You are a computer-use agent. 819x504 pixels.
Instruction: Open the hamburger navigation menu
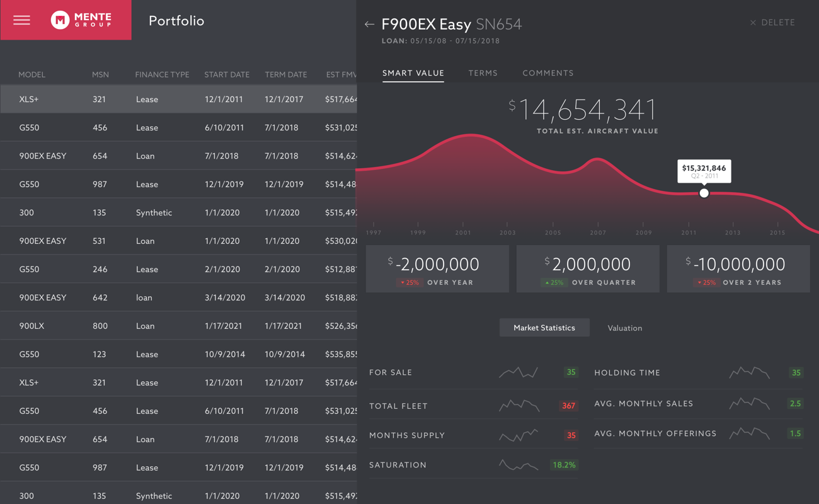pyautogui.click(x=21, y=20)
